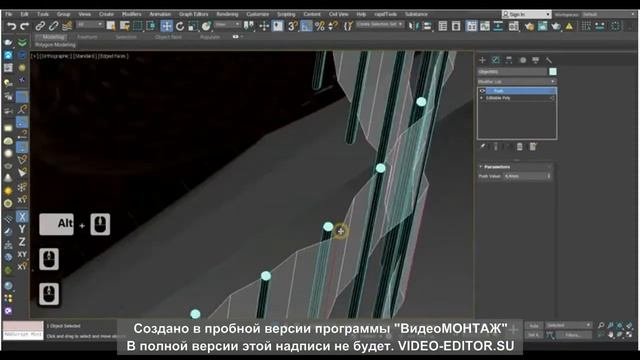640x360 pixels.
Task: Open the Display command panel tab
Action: point(536,60)
